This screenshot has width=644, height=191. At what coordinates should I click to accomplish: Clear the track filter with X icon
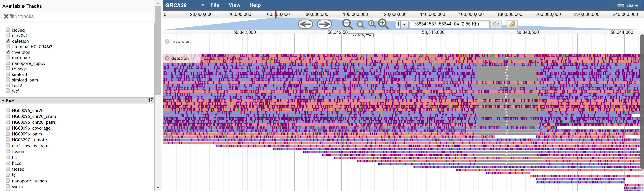pos(6,16)
